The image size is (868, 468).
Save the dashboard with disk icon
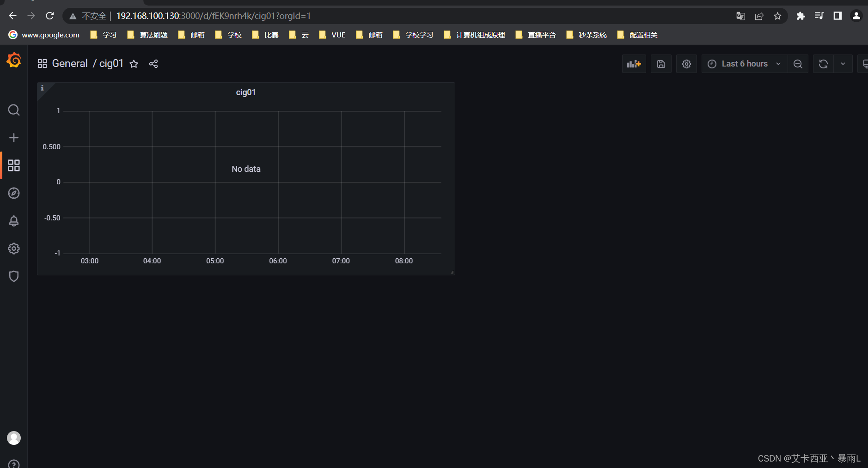click(x=661, y=64)
